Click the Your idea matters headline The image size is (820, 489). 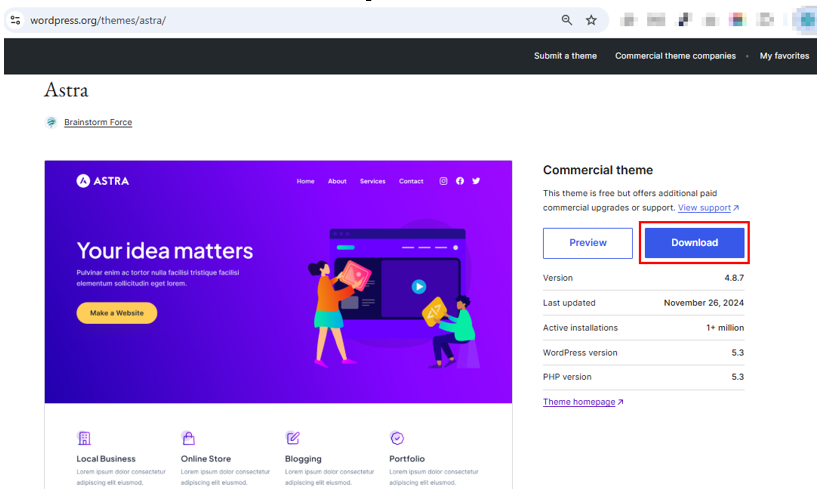(165, 251)
